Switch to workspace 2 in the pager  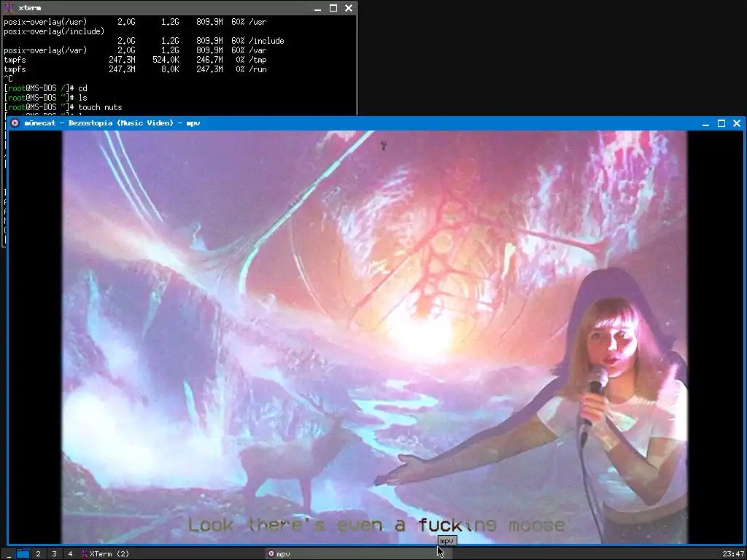coord(38,554)
